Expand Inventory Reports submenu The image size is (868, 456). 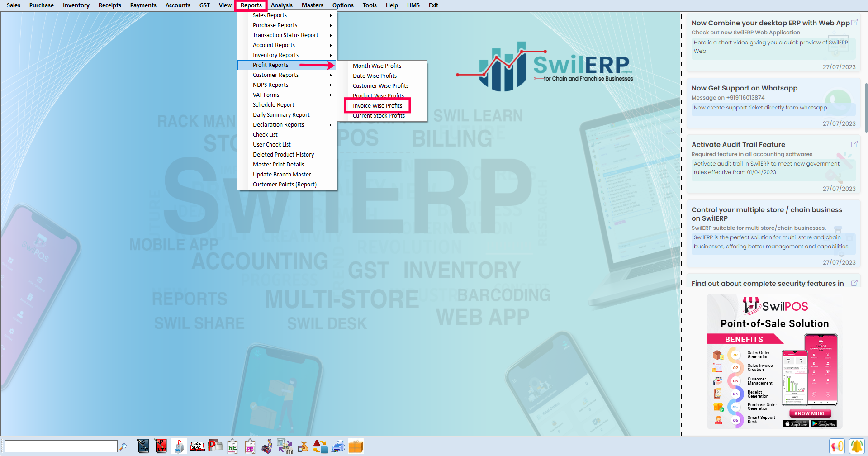tap(287, 55)
